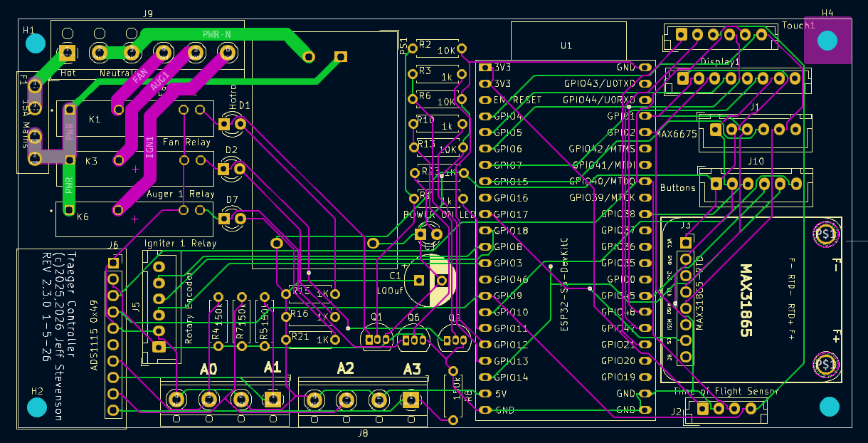Select the H1 mounting hole
This screenshot has width=868, height=443.
pos(35,43)
